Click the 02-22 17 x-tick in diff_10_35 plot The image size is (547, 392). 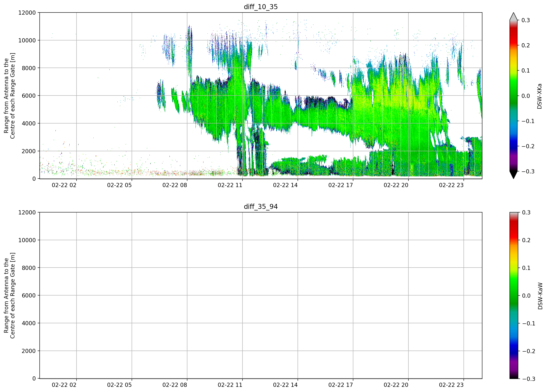pyautogui.click(x=341, y=185)
